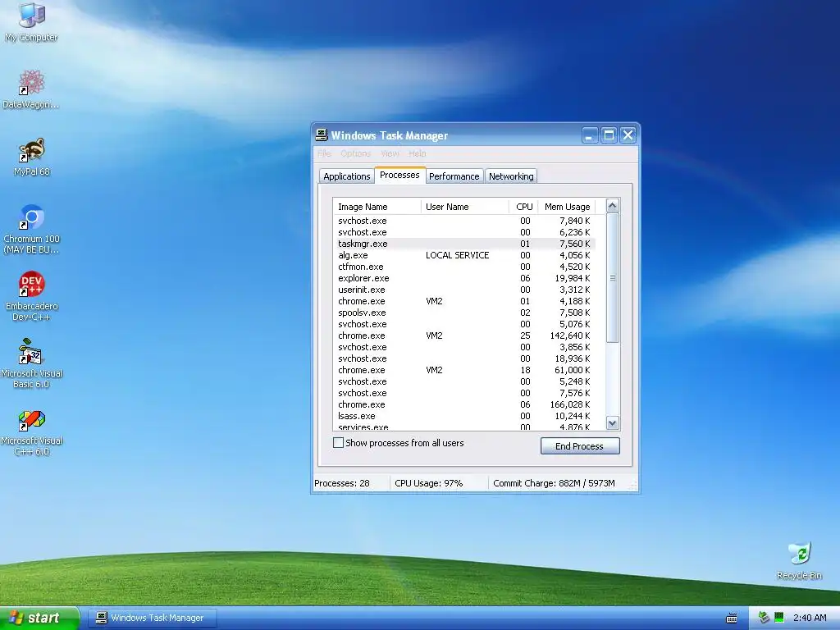Open the View menu
Screen dimensions: 840x630
390,153
